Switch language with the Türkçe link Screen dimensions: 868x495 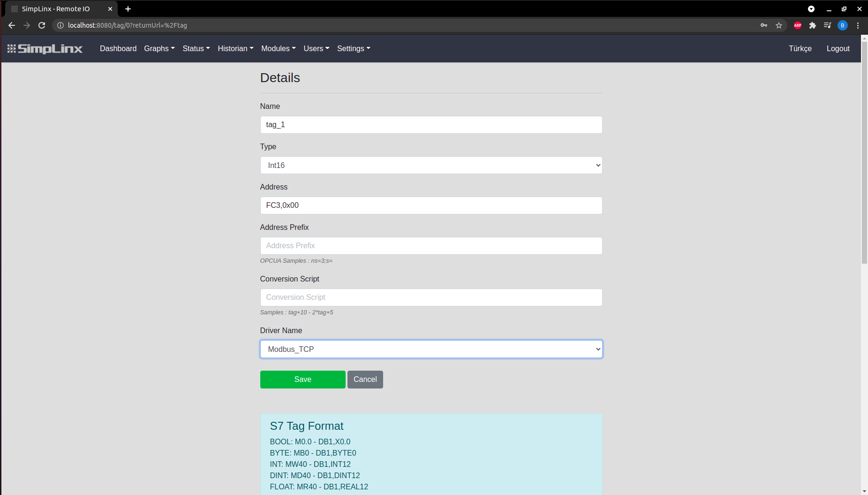[800, 49]
